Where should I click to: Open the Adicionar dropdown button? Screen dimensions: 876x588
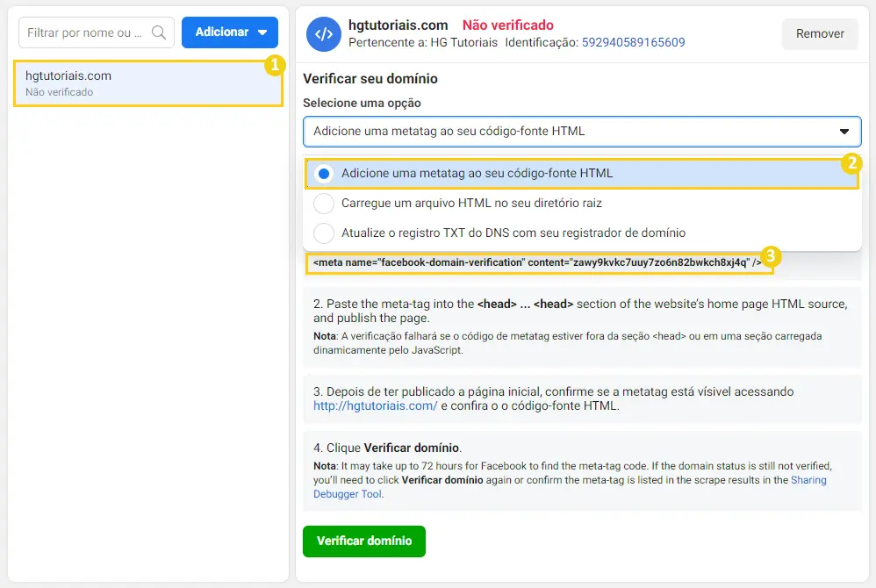point(230,32)
